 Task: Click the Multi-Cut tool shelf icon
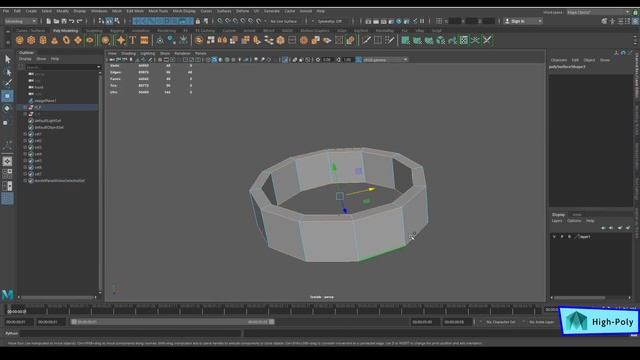tap(366, 40)
